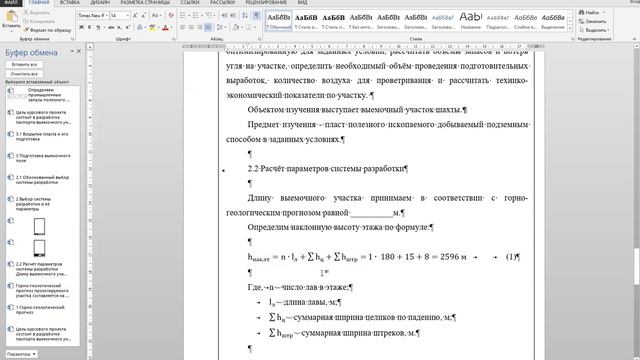Switch to the ВИД (View) tab
The width and height of the screenshot is (640, 360).
(302, 2)
